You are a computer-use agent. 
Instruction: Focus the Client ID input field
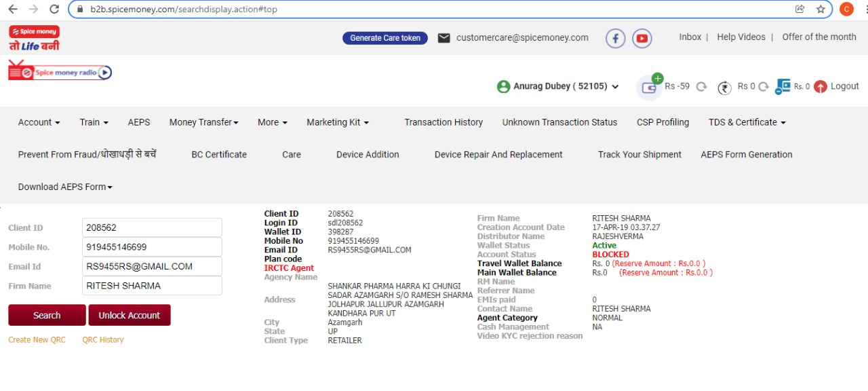[x=152, y=227]
